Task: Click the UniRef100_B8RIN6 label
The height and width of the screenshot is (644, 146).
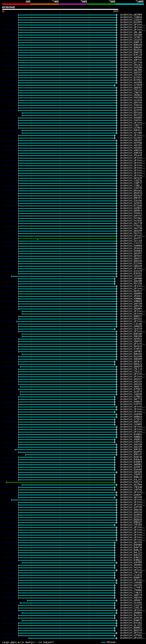Action: coord(131,334)
